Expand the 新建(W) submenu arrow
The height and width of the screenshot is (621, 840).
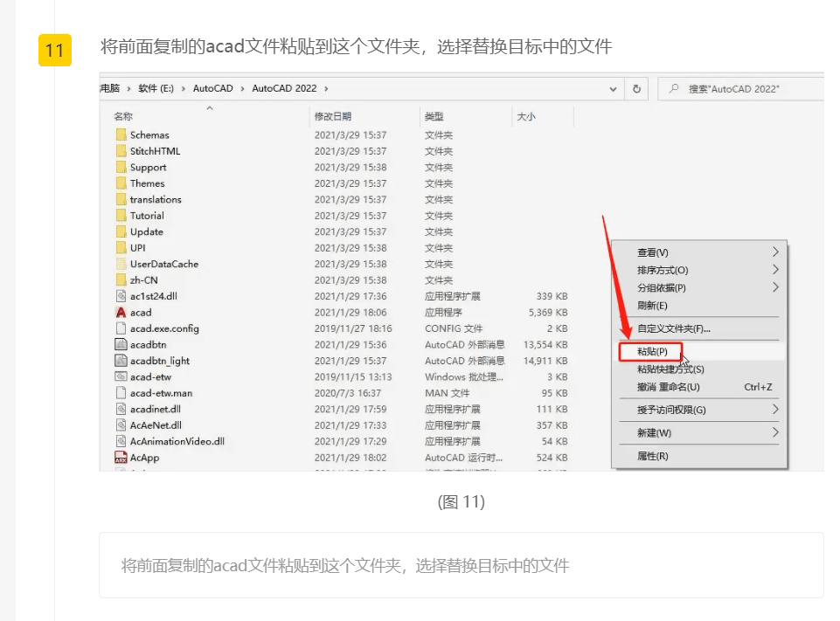[x=774, y=432]
